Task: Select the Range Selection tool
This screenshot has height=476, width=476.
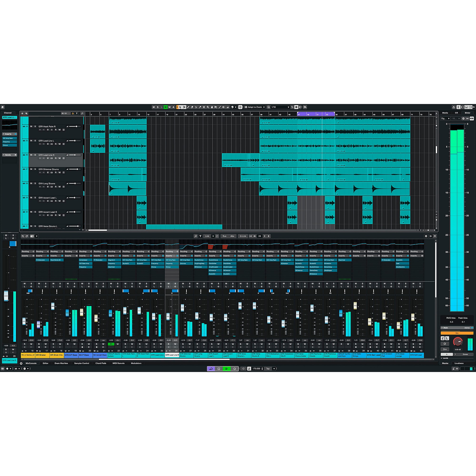Action: (x=184, y=107)
